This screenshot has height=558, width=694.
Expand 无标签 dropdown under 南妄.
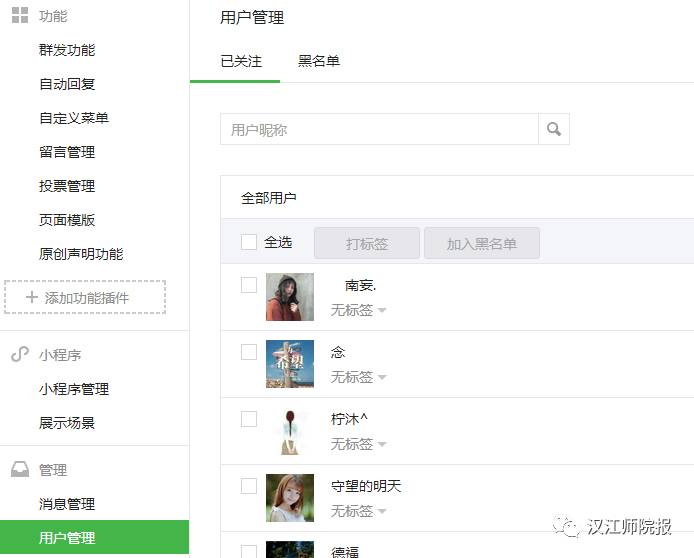point(359,310)
